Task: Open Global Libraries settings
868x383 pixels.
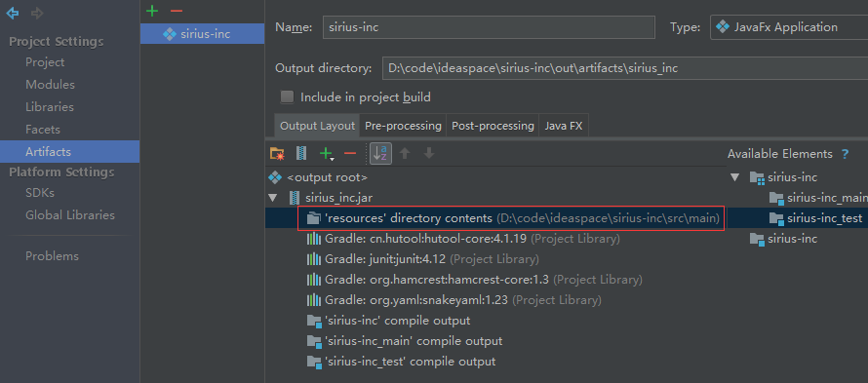Action: pos(70,215)
